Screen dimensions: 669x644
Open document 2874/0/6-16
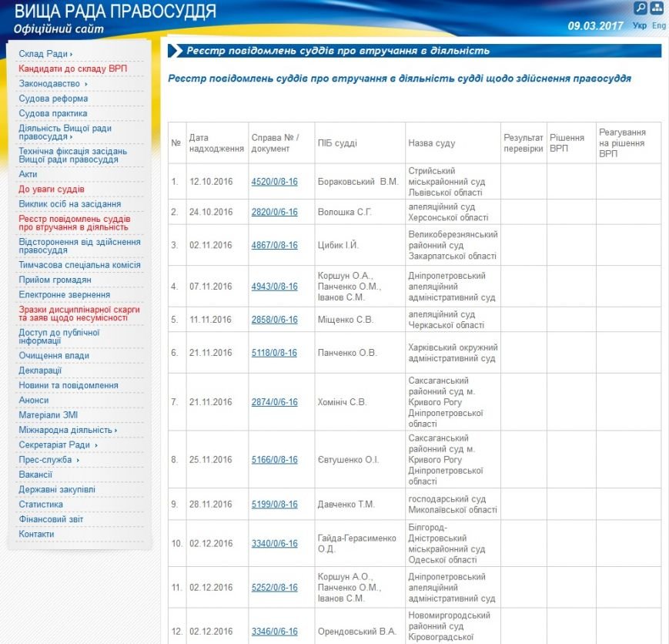click(x=274, y=402)
